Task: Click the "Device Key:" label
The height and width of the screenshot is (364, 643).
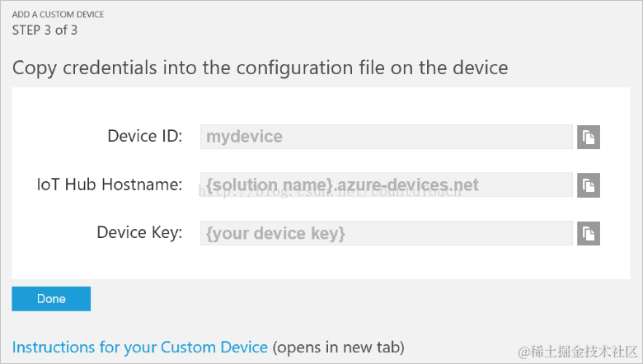Action: tap(139, 233)
